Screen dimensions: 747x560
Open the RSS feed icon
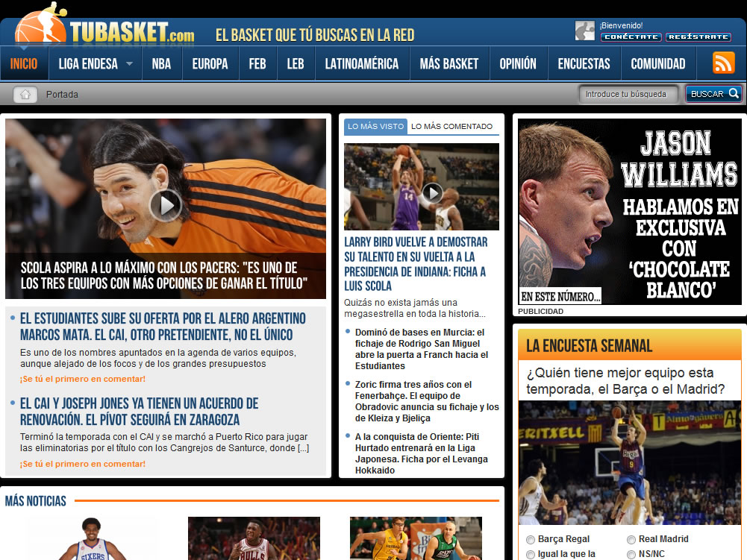(723, 63)
